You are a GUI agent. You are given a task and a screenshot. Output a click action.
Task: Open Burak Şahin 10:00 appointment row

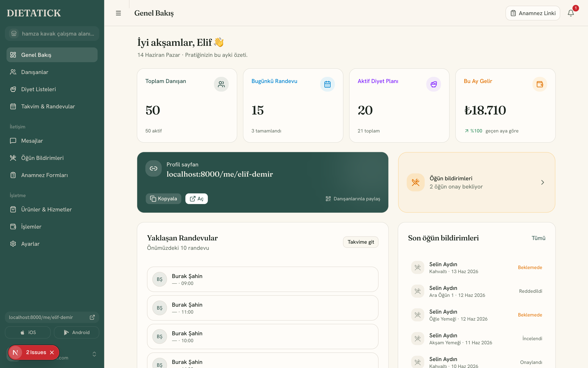(263, 336)
